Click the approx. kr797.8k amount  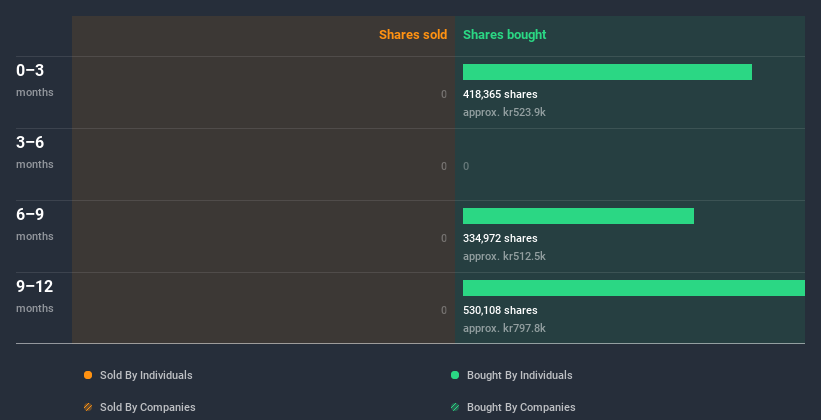click(x=504, y=328)
